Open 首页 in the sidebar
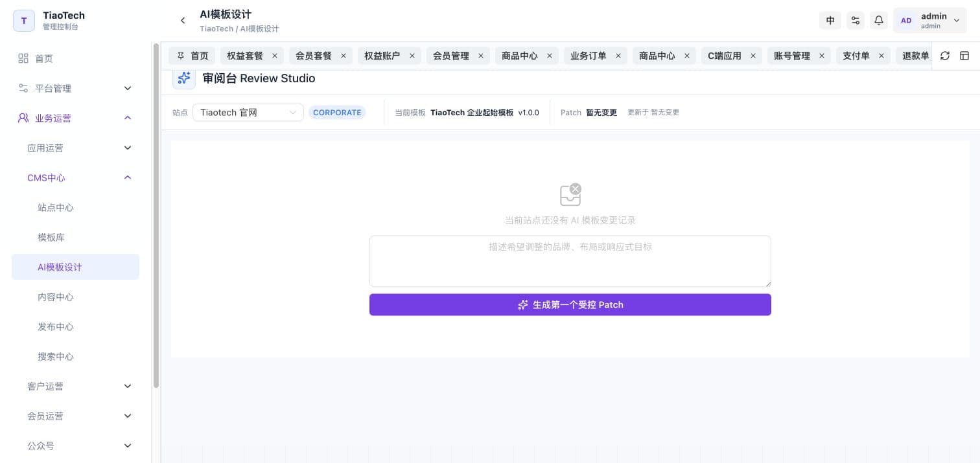 [75, 58]
